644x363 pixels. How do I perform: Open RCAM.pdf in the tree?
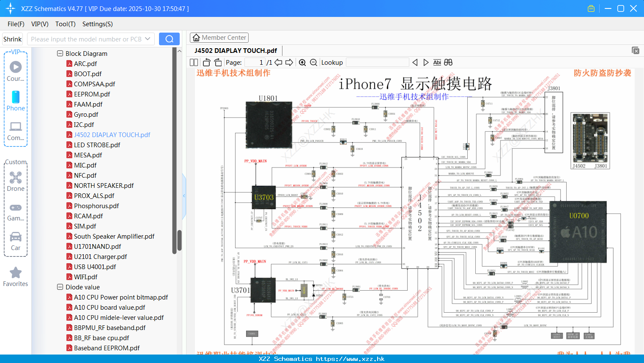(88, 216)
